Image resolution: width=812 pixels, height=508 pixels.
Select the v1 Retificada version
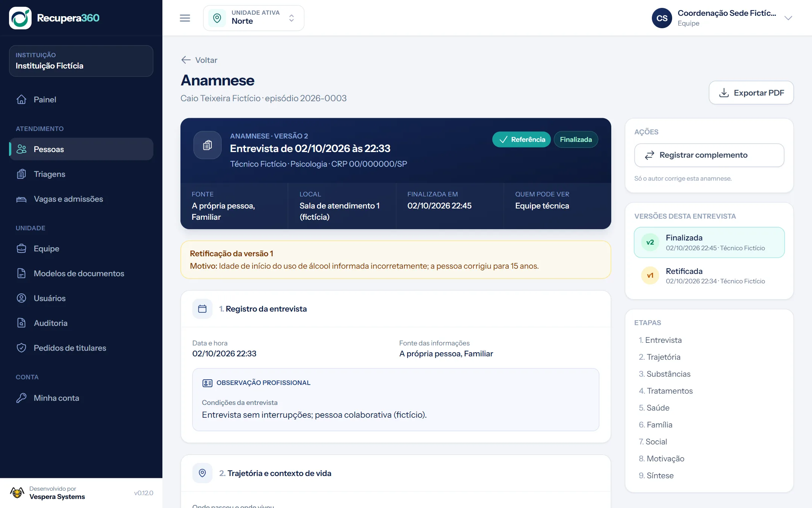tap(709, 276)
